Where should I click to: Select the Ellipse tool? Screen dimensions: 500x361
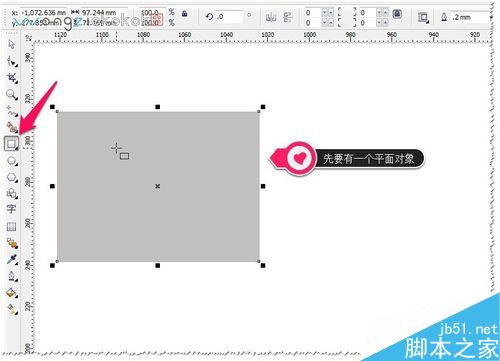[12, 161]
